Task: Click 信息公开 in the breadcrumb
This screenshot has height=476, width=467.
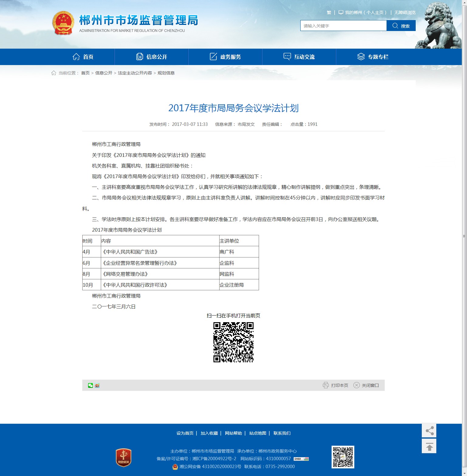Action: pyautogui.click(x=104, y=73)
